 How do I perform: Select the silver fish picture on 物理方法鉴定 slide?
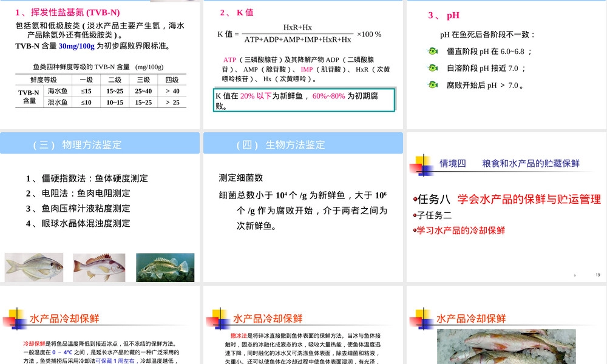coord(34,268)
